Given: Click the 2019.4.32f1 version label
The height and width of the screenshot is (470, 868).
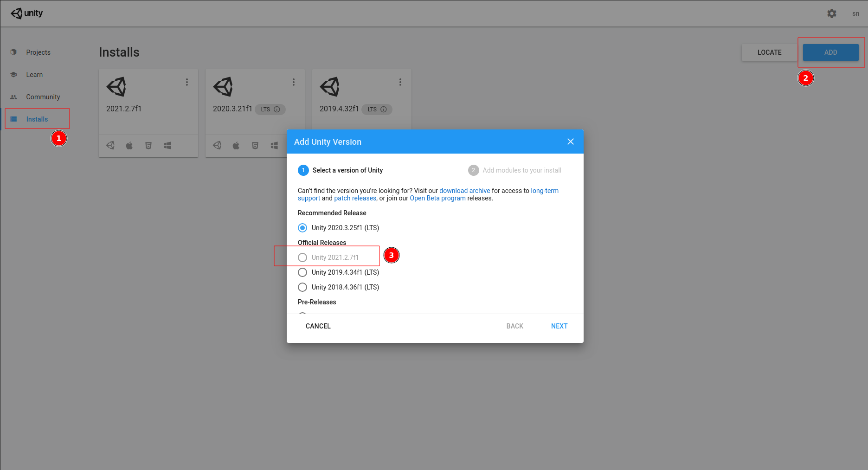Looking at the screenshot, I should [x=339, y=109].
